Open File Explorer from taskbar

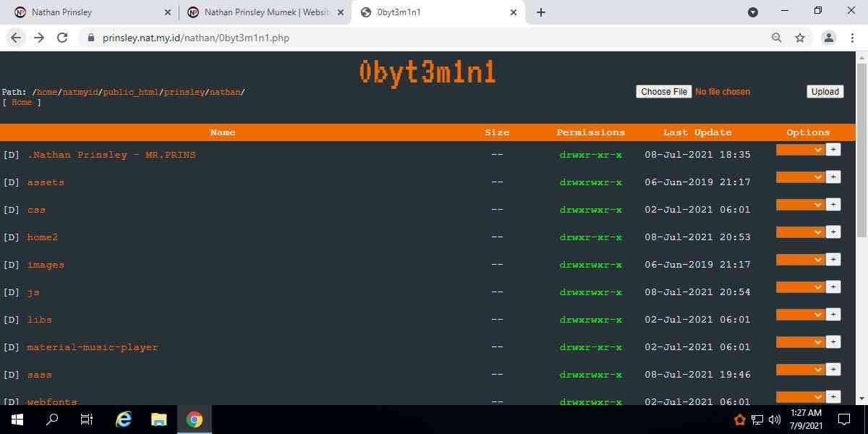(159, 420)
